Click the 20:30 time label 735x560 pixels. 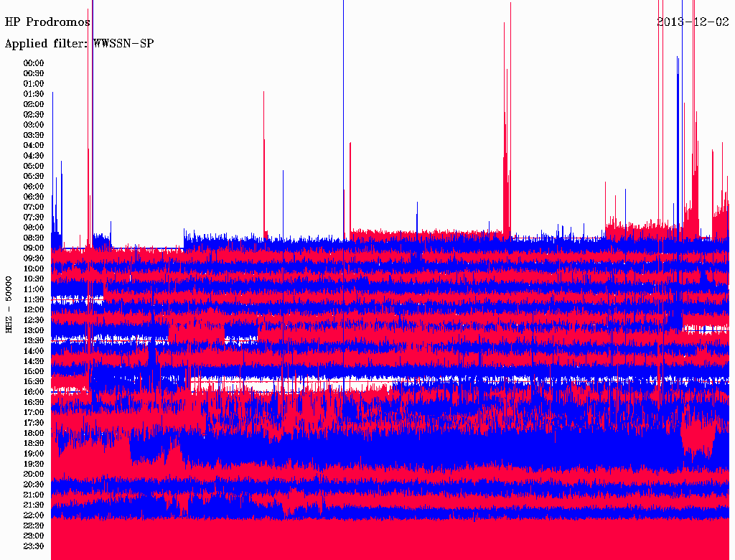(34, 485)
